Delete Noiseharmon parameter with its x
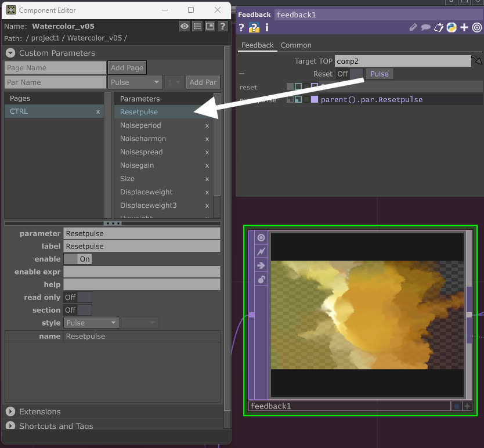Viewport: 484px width, 448px height. (x=207, y=139)
